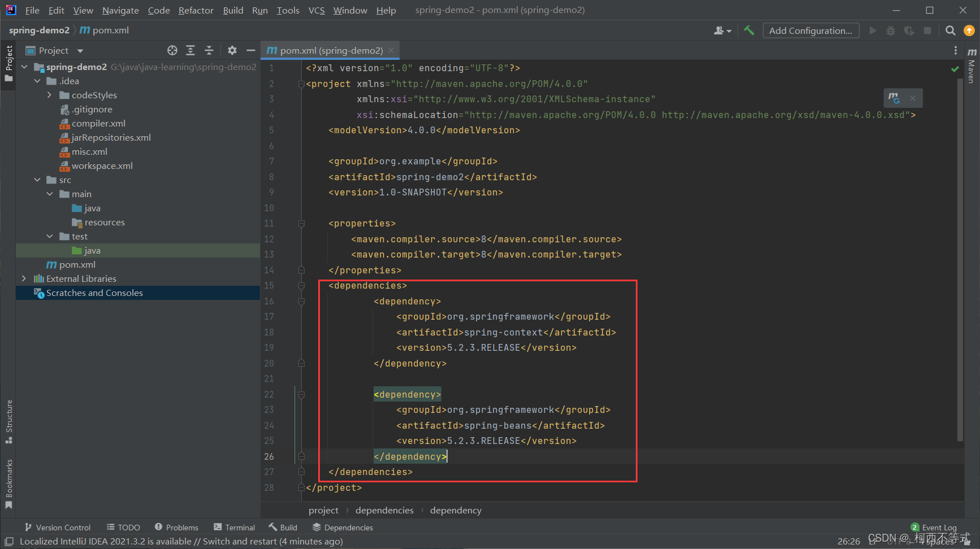Click the Run play button in toolbar
This screenshot has height=549, width=980.
873,30
